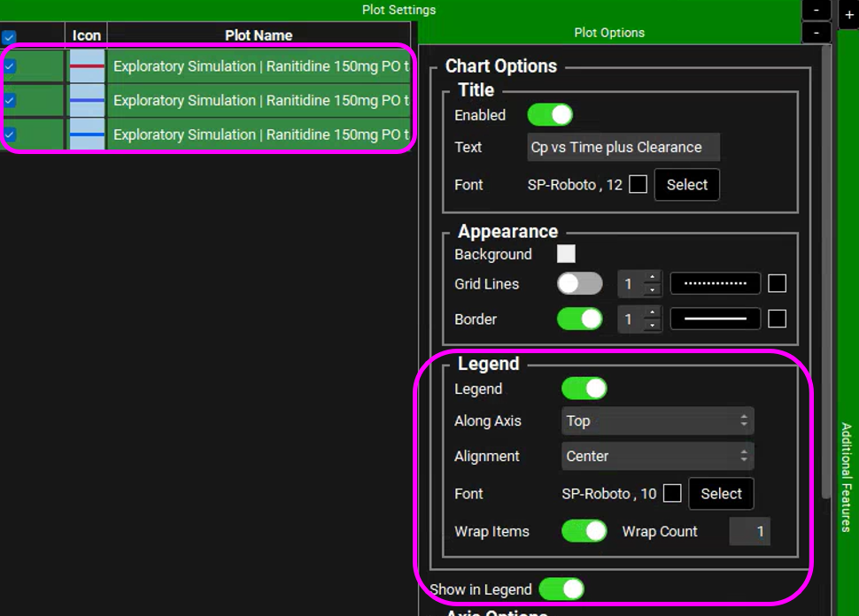Click the blue line icon in third plot row
The image size is (859, 616).
coord(87,135)
